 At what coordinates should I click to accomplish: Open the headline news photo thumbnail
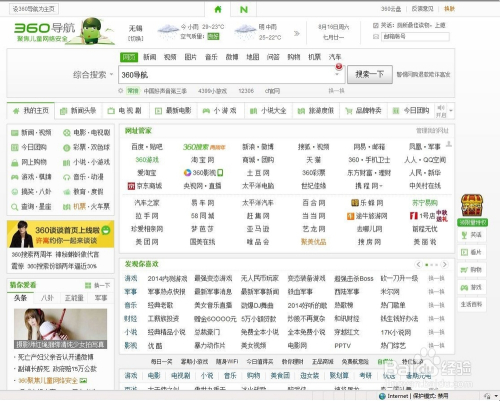(60, 328)
